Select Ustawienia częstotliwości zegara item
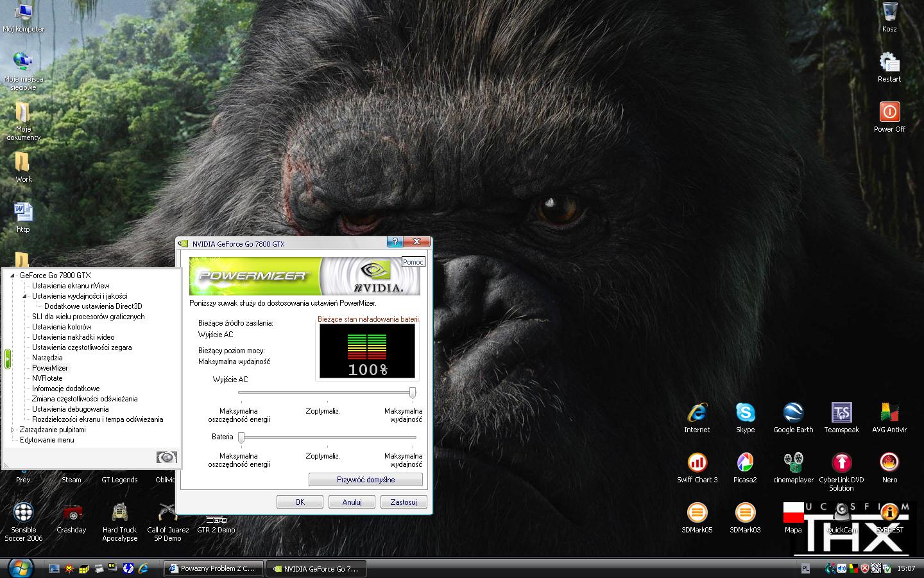Image resolution: width=924 pixels, height=578 pixels. [x=82, y=347]
